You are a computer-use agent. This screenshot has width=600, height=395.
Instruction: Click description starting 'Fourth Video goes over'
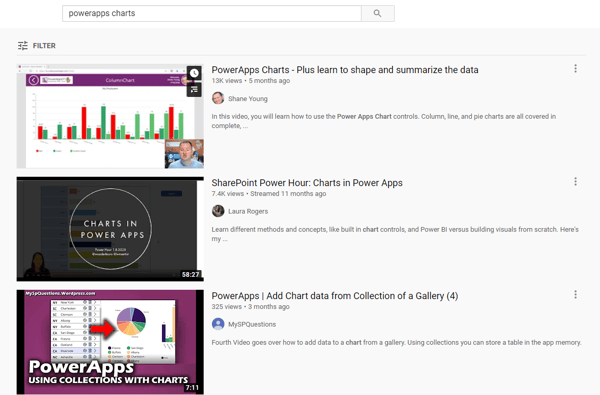point(396,343)
